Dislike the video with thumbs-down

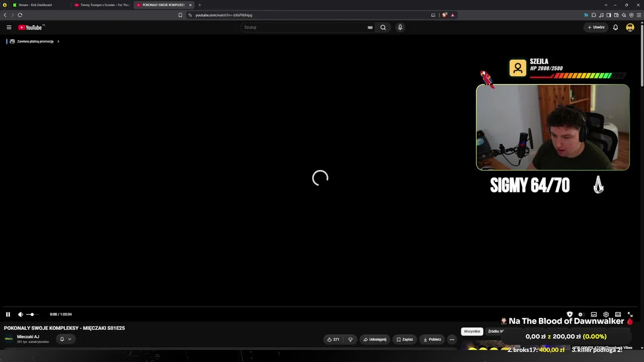point(351,339)
